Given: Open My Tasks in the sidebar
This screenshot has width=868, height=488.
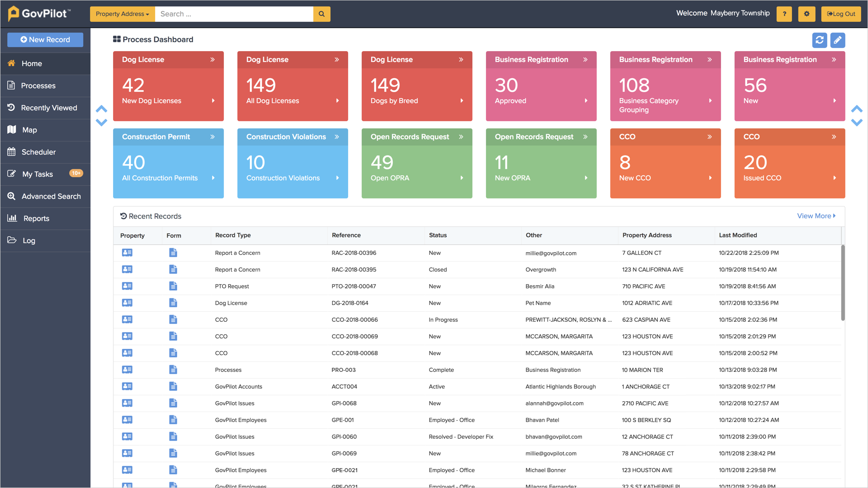Looking at the screenshot, I should point(45,174).
